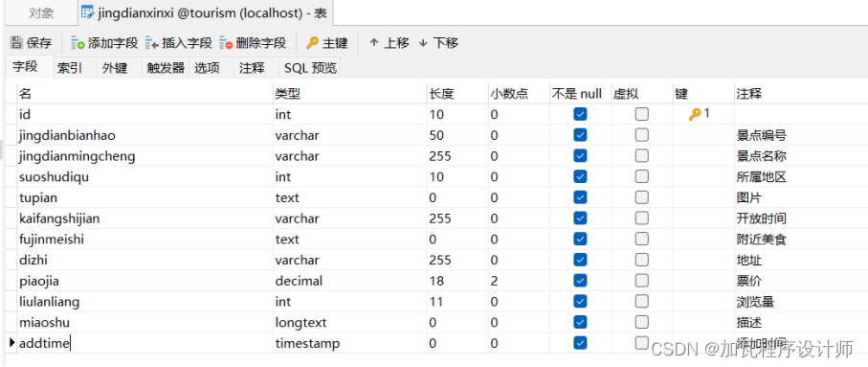Image resolution: width=868 pixels, height=367 pixels.
Task: Click length value 11 for liulanliang
Action: point(436,302)
